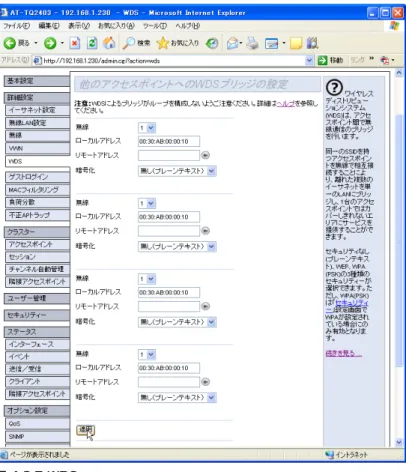This screenshot has width=406, height=472.
Task: Click round arrow icon beside third remote address
Action: 206,306
